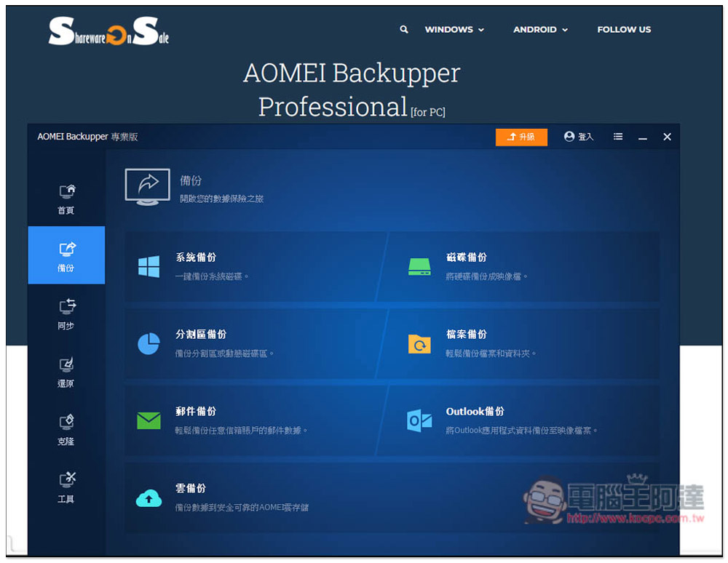Click description 備份分割區或動態磁碟區
The image size is (728, 563).
point(224,354)
